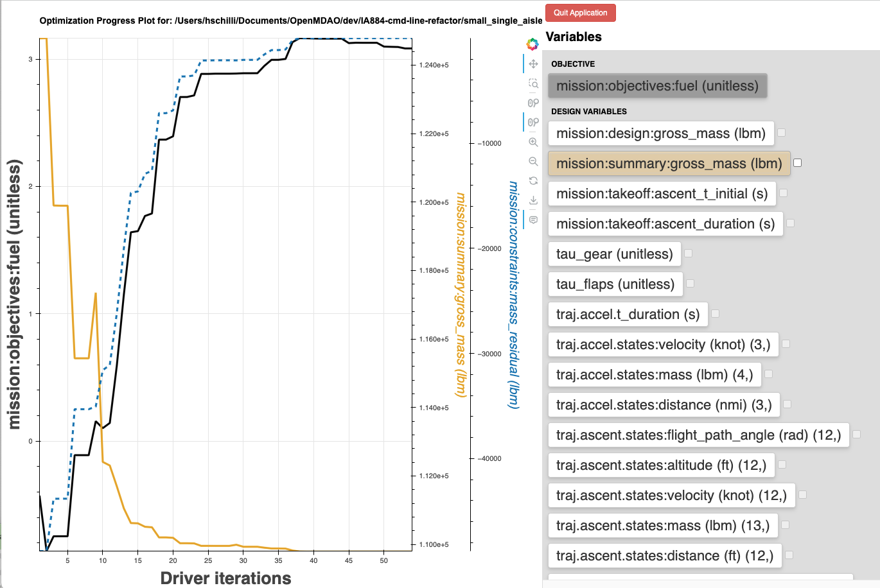The height and width of the screenshot is (588, 880).
Task: Click the Driver iterations axis label
Action: (x=226, y=578)
